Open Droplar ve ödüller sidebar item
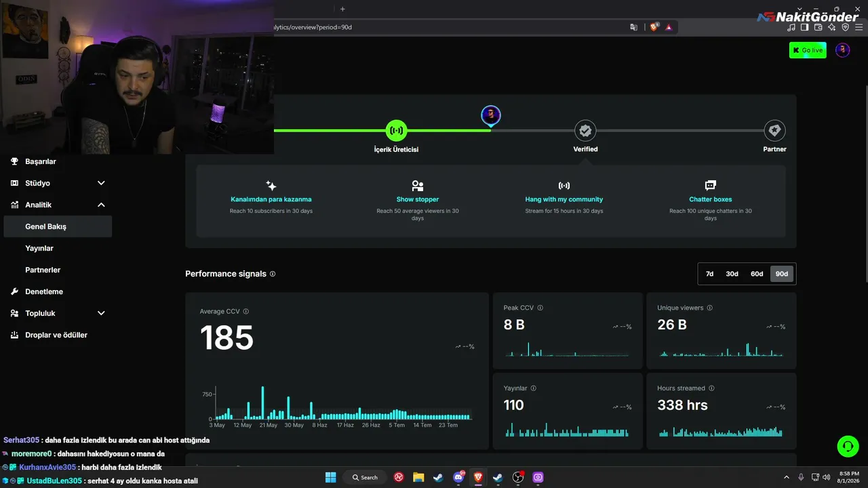The height and width of the screenshot is (488, 868). pos(58,335)
